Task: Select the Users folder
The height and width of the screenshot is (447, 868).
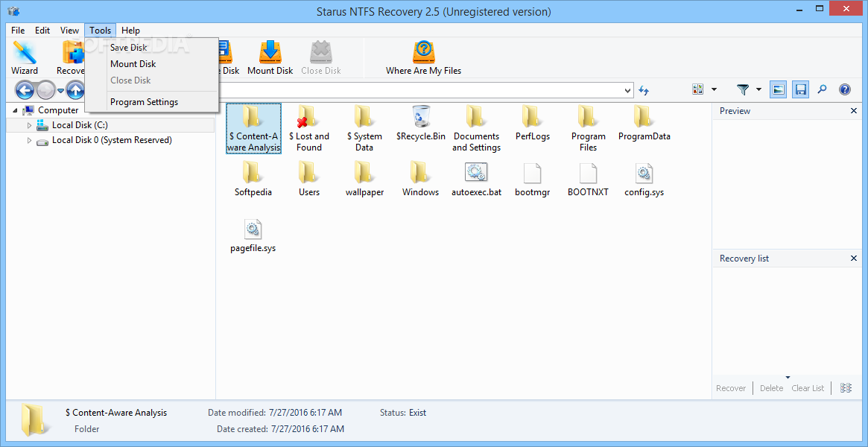Action: tap(309, 180)
